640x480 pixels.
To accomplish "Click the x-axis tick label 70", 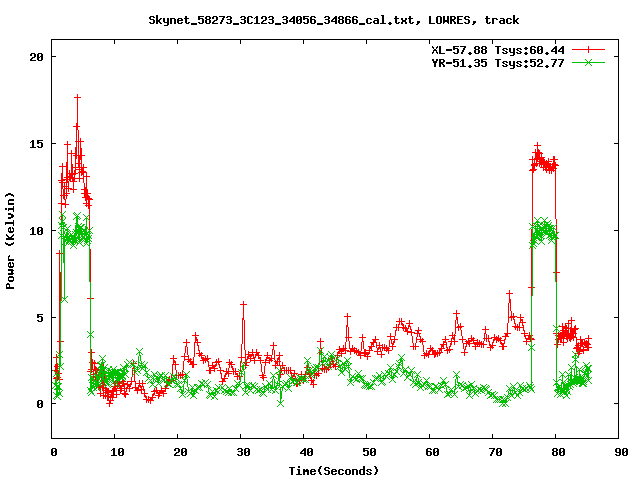I will click(x=495, y=452).
